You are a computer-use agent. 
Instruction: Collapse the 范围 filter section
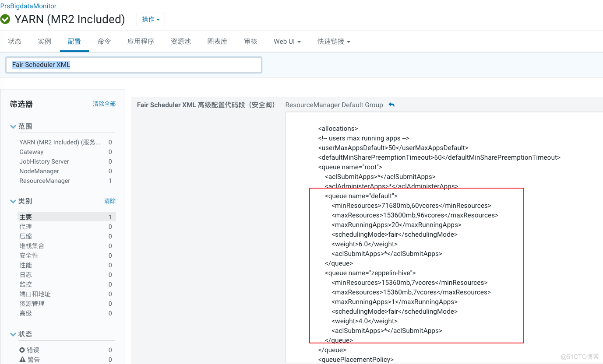pos(13,126)
